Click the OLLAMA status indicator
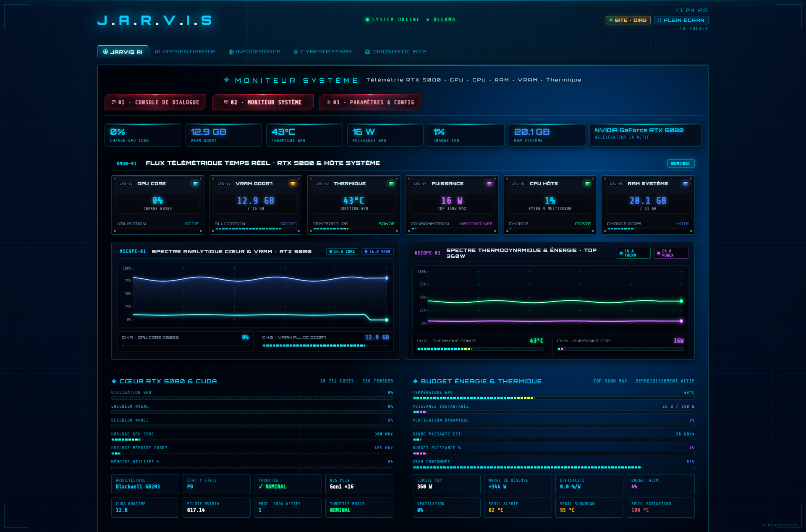Screen dimensions: 806x532 441,20
